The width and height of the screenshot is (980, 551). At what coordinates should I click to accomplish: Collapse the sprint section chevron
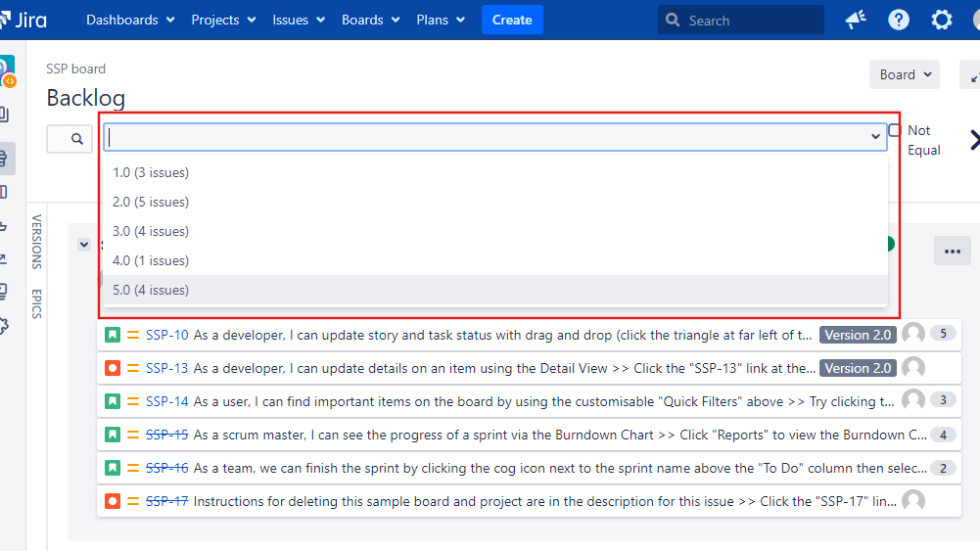pyautogui.click(x=84, y=245)
